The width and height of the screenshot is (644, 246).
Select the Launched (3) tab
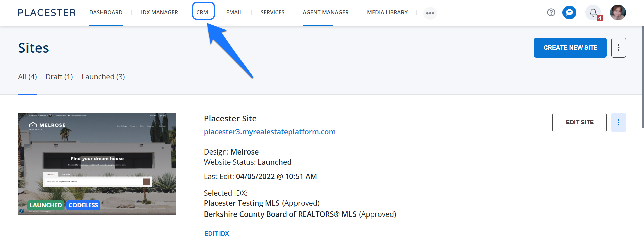coord(103,77)
